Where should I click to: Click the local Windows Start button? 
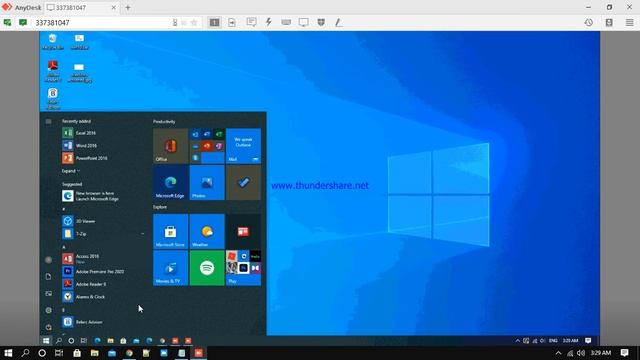[8, 353]
